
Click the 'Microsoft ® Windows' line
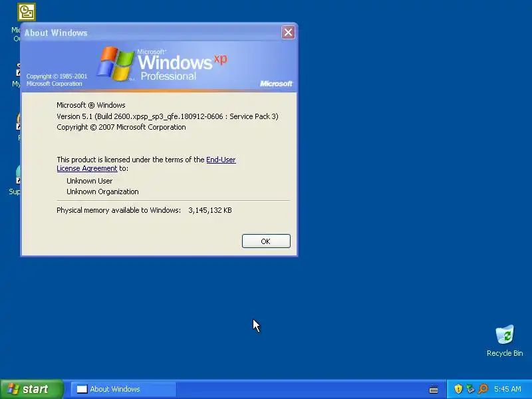tap(91, 105)
